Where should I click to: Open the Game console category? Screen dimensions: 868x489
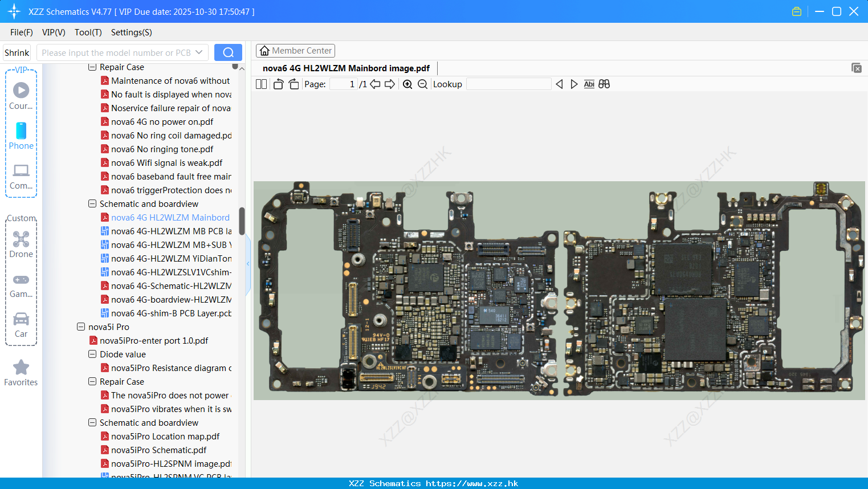coord(21,286)
